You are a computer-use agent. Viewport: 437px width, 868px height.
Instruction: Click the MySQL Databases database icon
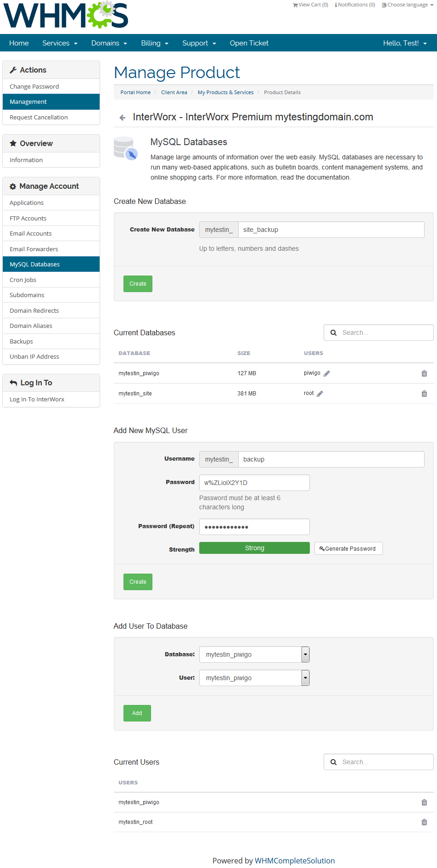click(126, 148)
